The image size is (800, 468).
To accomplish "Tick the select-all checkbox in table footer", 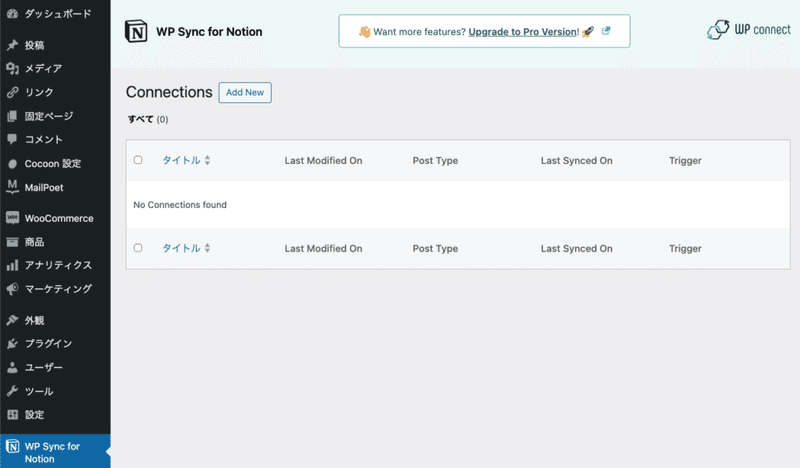I will 138,248.
